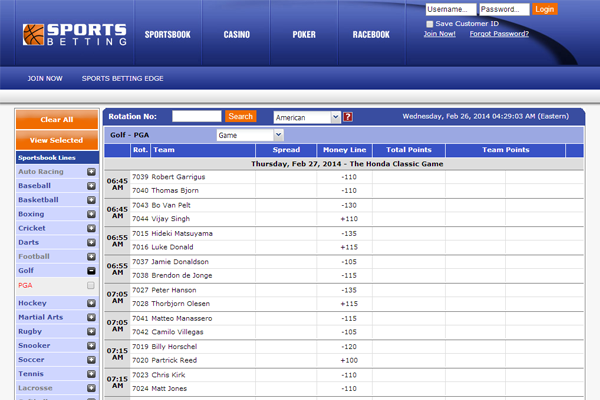Select Vijay Singh +110 money line
Screen dimensions: 600x400
pos(349,219)
